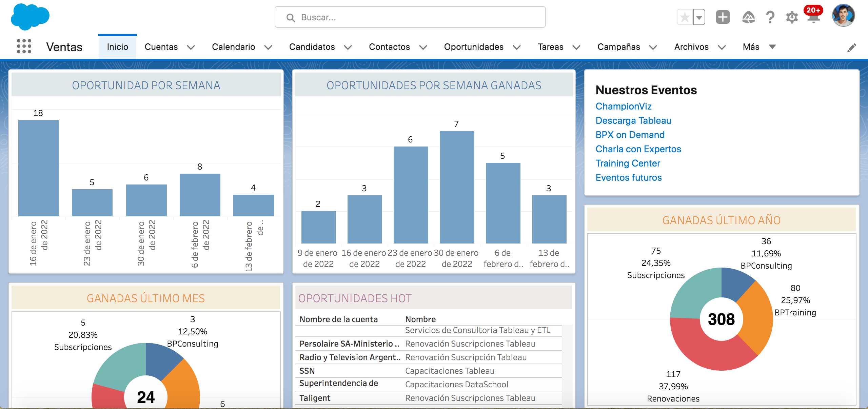Open the Calendario tab

tap(233, 47)
